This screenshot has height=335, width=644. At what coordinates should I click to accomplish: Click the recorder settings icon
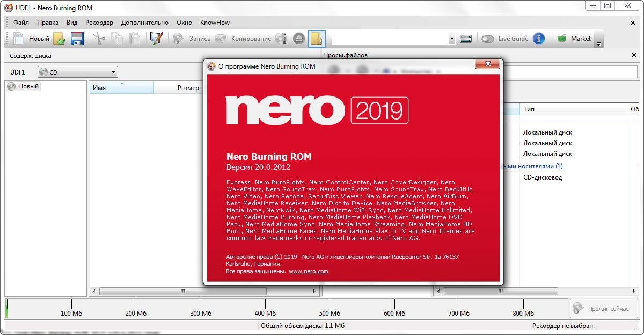click(465, 39)
